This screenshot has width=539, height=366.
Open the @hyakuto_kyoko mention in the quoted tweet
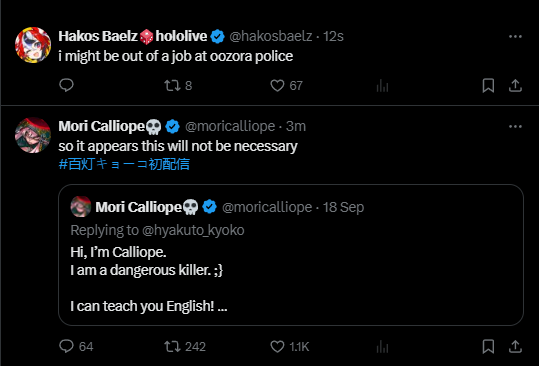pos(193,230)
